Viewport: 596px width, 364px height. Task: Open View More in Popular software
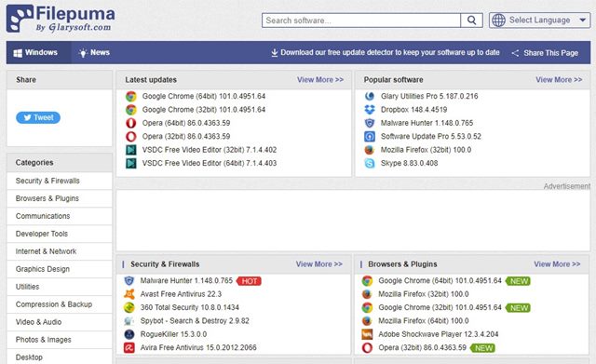(x=559, y=80)
